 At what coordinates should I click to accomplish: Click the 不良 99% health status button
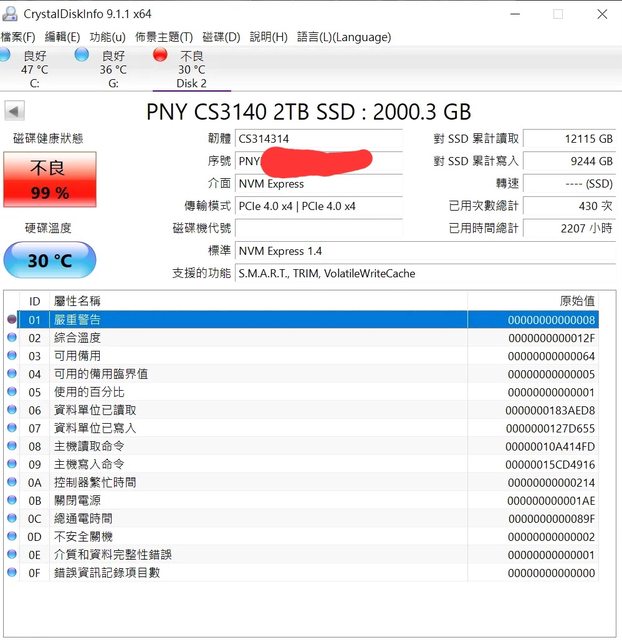point(50,180)
